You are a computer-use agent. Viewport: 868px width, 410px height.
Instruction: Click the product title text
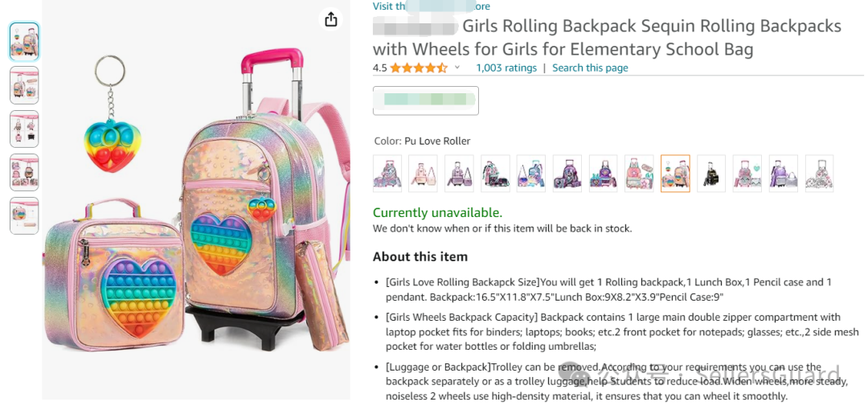607,38
